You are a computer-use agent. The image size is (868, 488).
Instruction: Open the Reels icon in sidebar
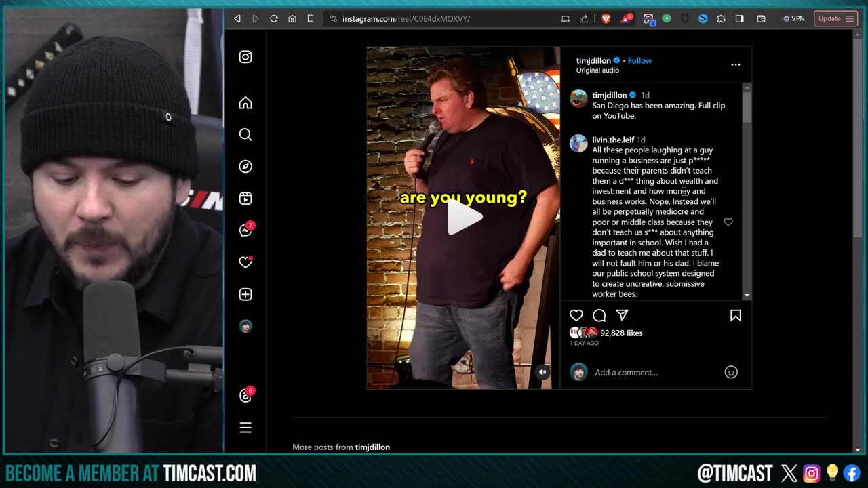(245, 199)
